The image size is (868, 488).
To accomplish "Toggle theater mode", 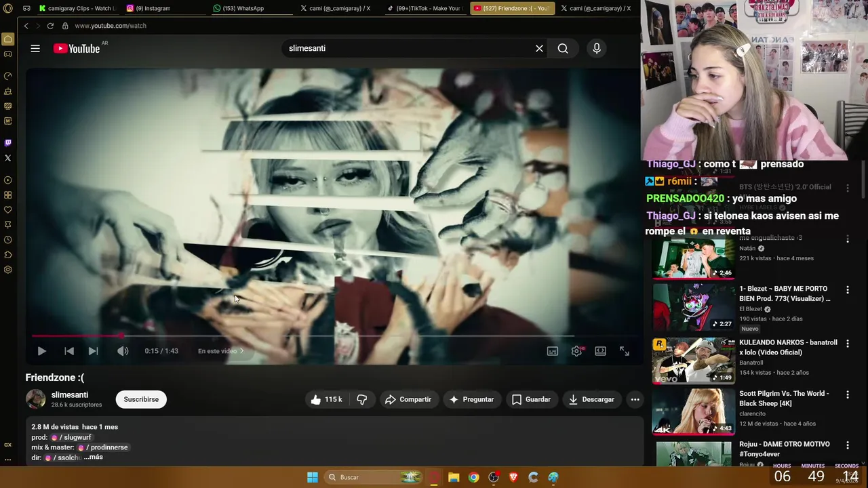I will 600,351.
